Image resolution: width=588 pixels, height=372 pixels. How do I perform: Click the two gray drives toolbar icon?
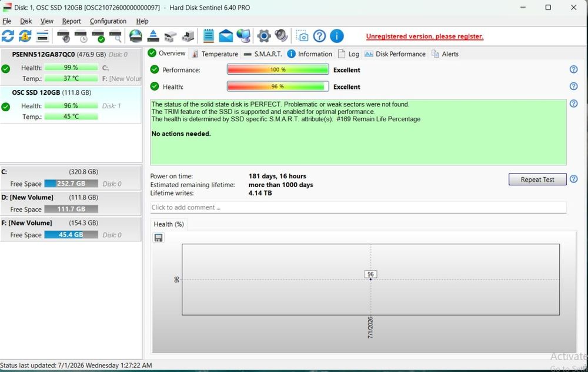171,36
